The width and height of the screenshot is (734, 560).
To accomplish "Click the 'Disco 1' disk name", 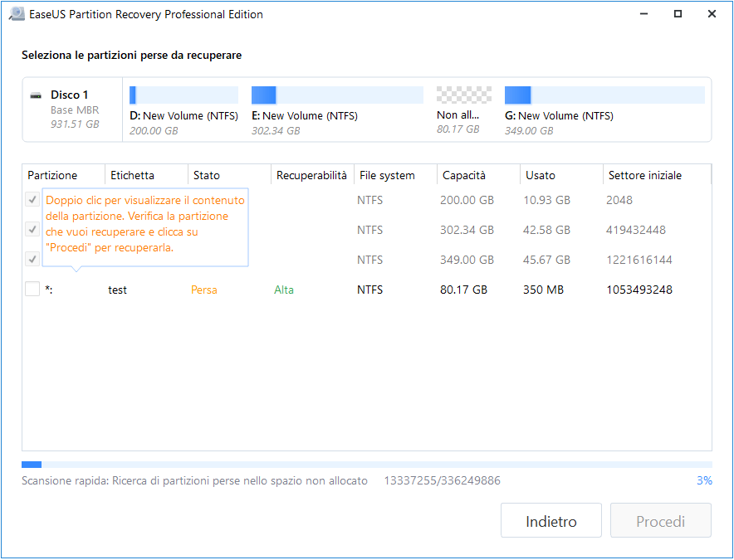I will click(69, 95).
